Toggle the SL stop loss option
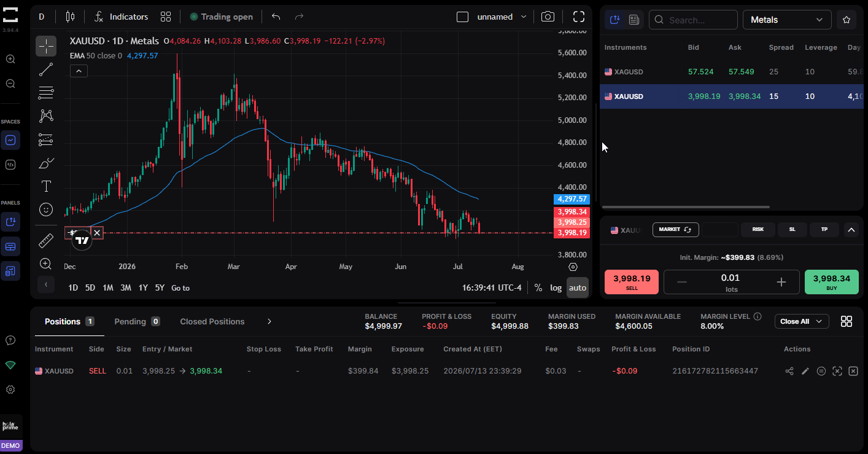 pos(792,230)
